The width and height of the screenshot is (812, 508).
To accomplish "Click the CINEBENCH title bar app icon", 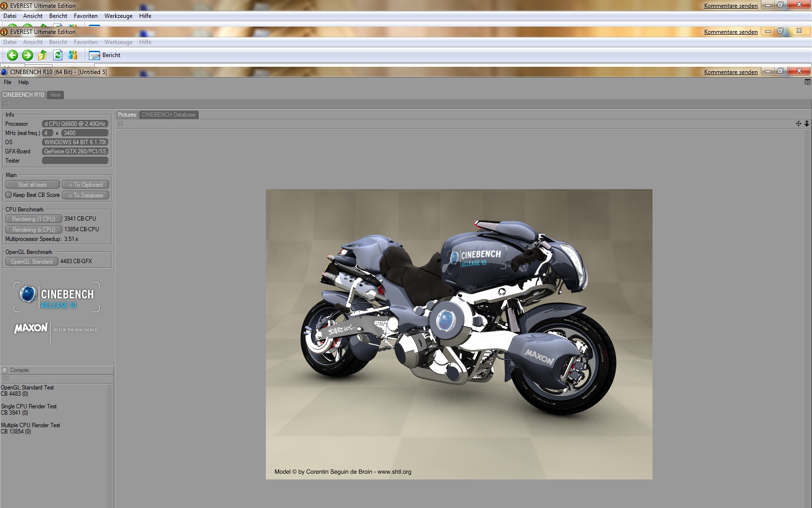I will point(4,72).
